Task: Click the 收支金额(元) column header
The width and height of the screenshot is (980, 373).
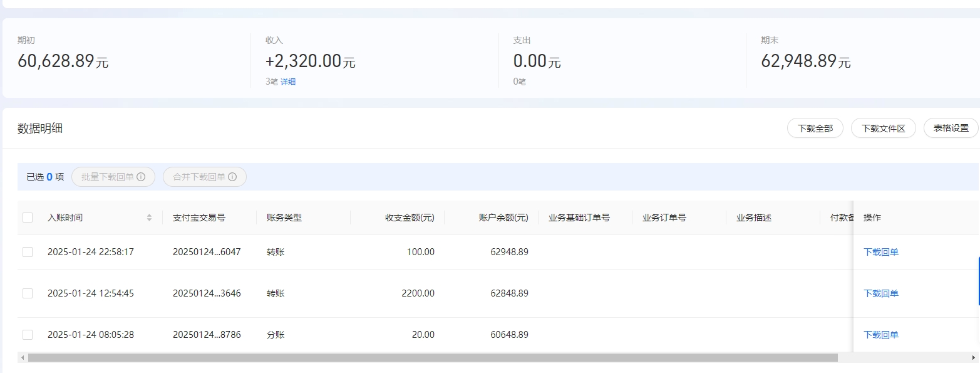Action: [x=410, y=218]
